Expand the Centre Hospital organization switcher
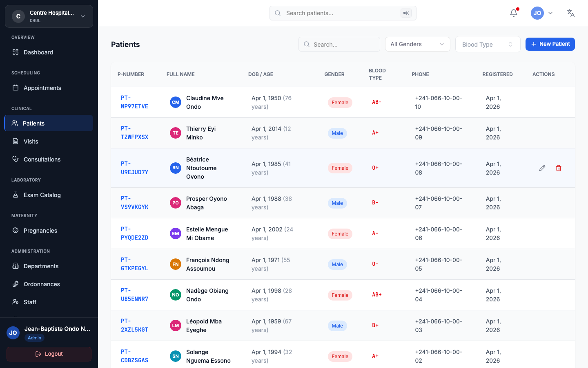 (x=49, y=16)
